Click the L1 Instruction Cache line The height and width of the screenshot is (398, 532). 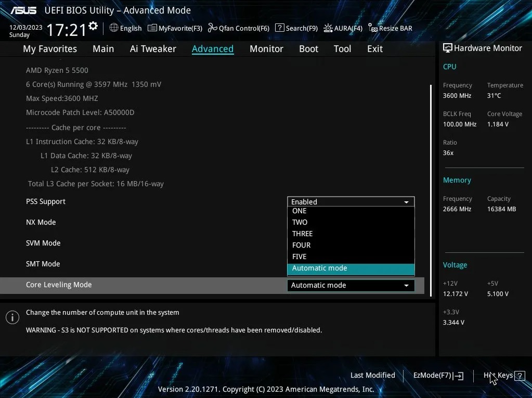82,142
